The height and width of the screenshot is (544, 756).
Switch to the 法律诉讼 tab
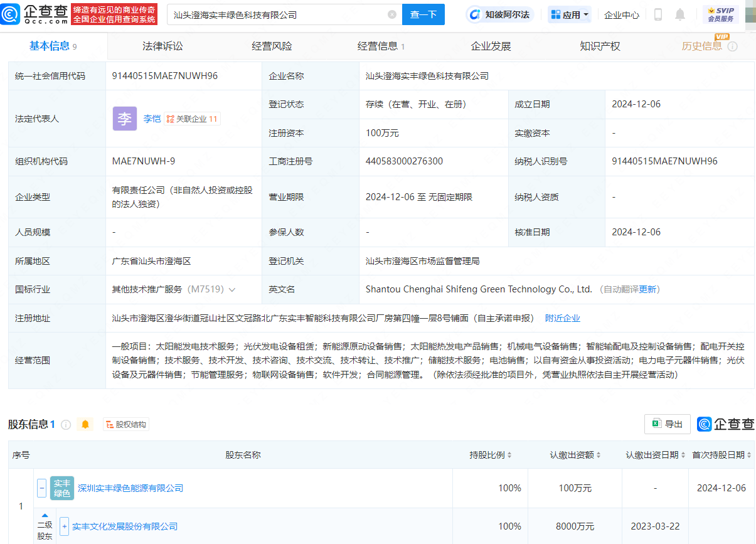coord(162,46)
